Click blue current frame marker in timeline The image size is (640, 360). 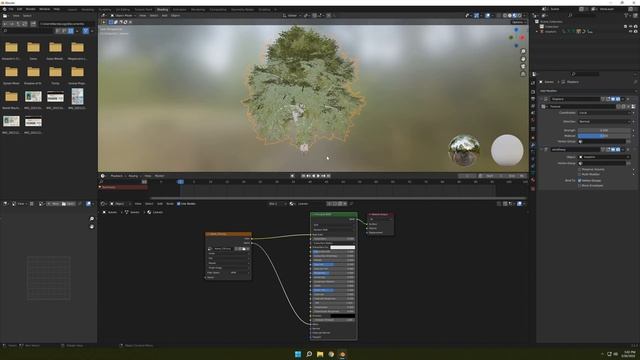tap(180, 182)
